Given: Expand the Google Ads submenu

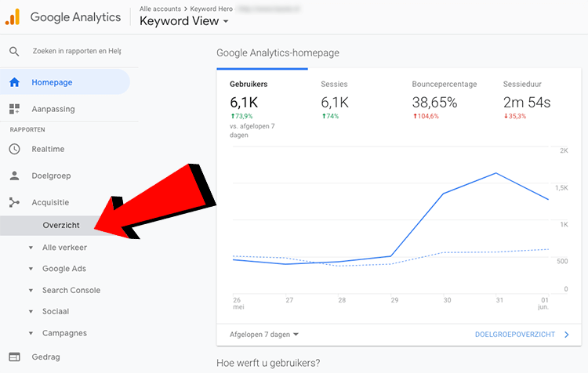Looking at the screenshot, I should (x=31, y=269).
